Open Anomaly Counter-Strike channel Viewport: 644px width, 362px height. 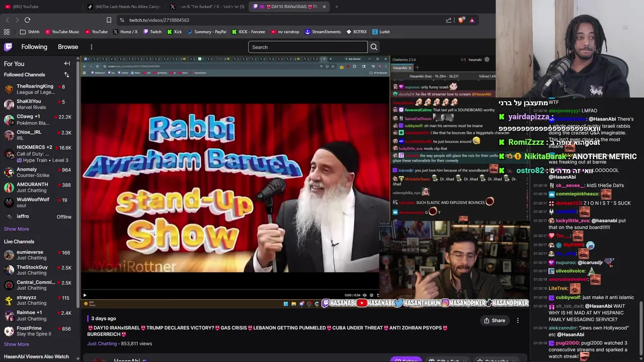(x=37, y=172)
